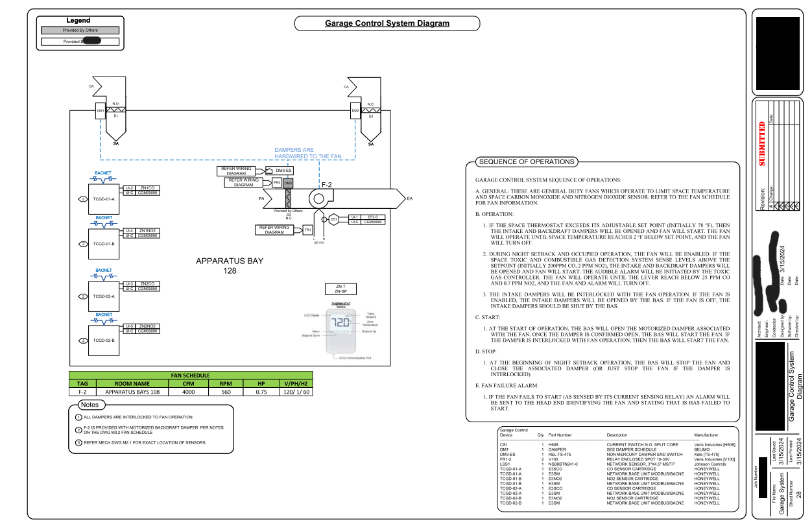
Task: Click circled note number 3 in Notes
Action: tap(79, 442)
